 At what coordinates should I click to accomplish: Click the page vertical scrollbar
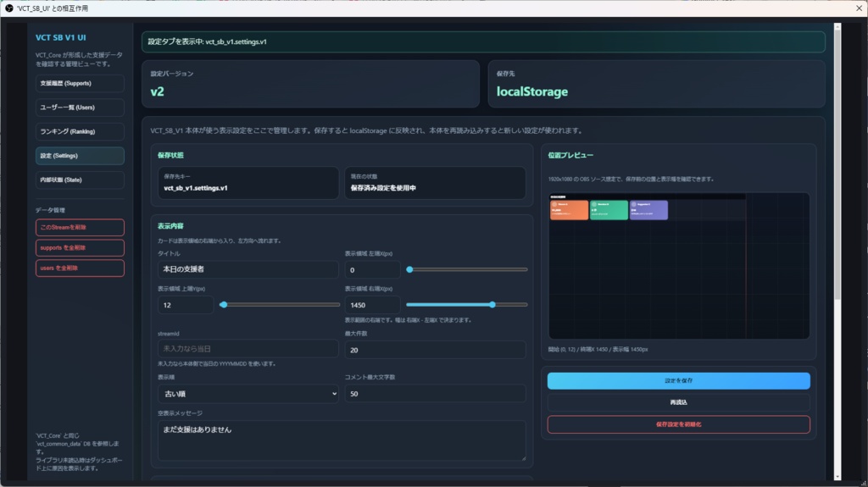pyautogui.click(x=837, y=166)
